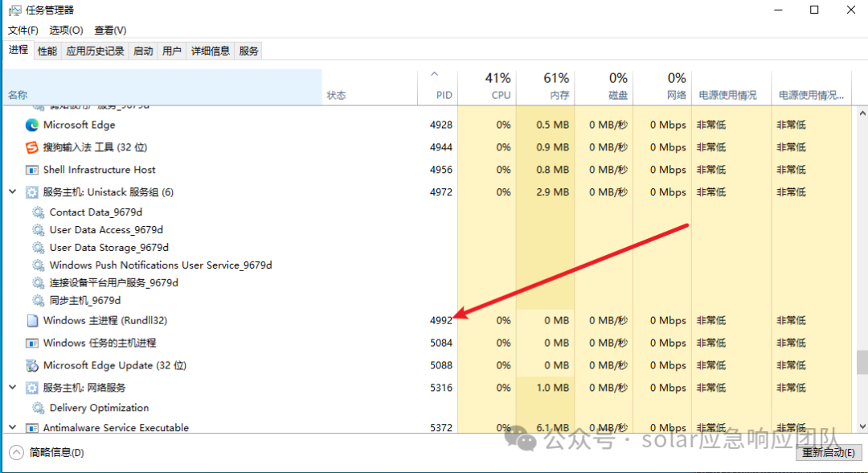
Task: Click the Unistack service host gear icon
Action: [32, 192]
